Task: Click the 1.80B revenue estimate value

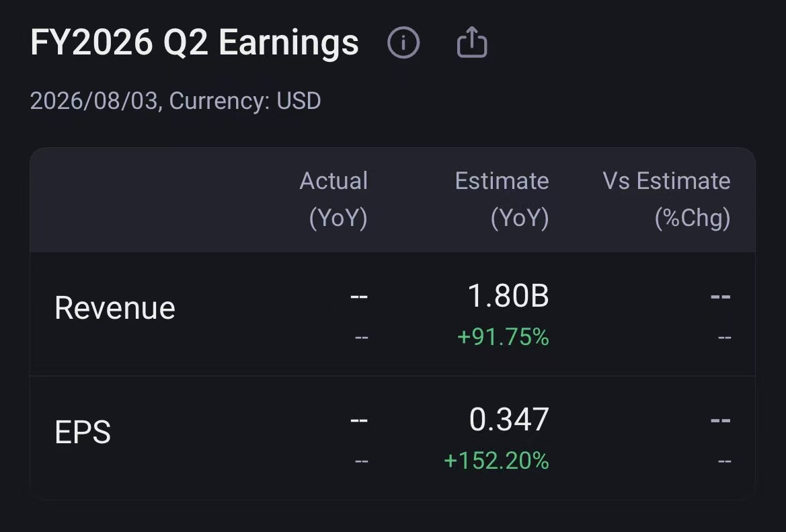Action: point(508,296)
